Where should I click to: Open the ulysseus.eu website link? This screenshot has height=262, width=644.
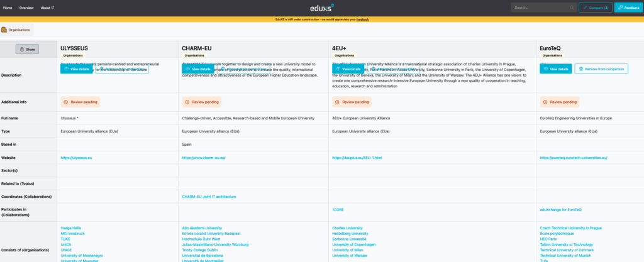click(x=76, y=158)
